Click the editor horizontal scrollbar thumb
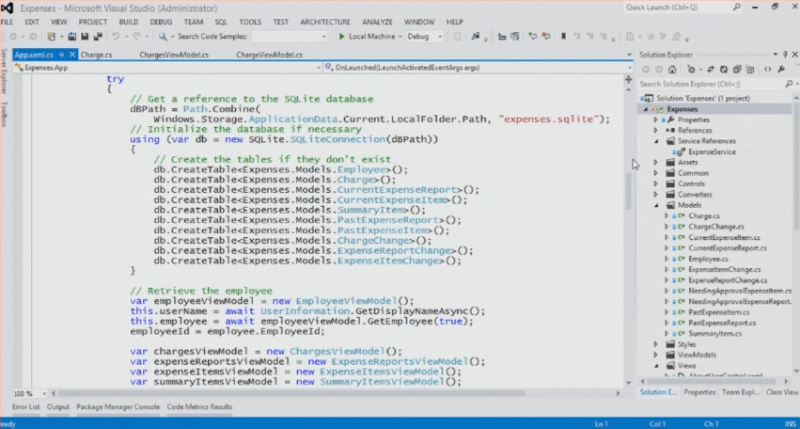The width and height of the screenshot is (800, 429). click(291, 393)
